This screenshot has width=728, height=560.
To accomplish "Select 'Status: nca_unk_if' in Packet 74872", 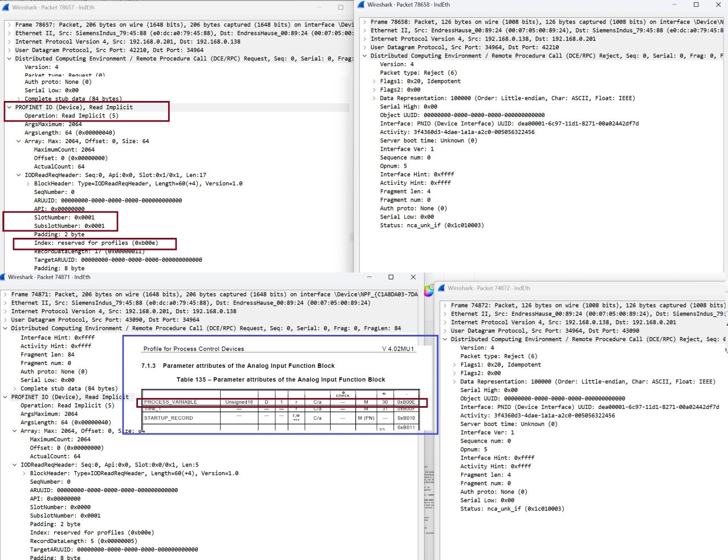I will 513,509.
